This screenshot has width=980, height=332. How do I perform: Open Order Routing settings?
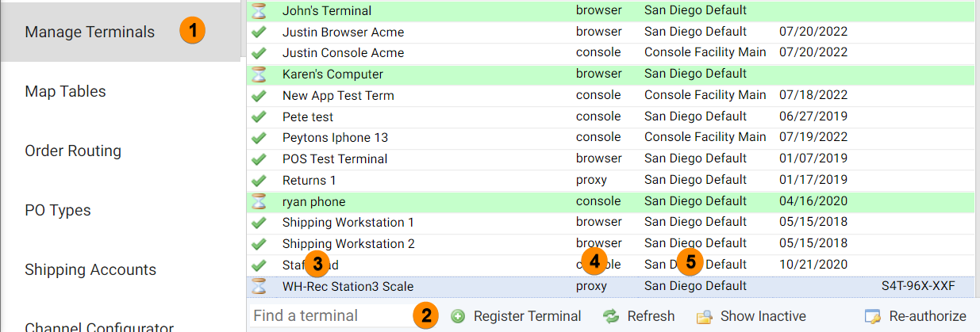coord(73,151)
